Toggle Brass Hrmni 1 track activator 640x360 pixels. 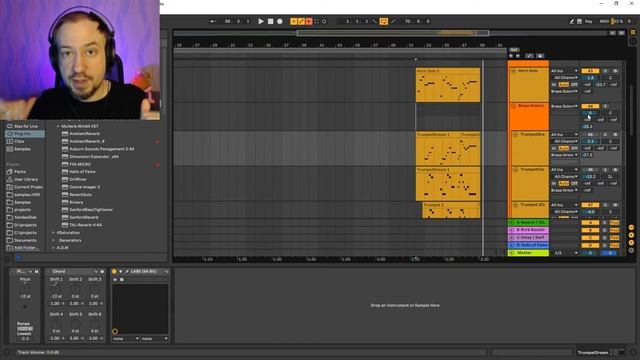coord(590,106)
